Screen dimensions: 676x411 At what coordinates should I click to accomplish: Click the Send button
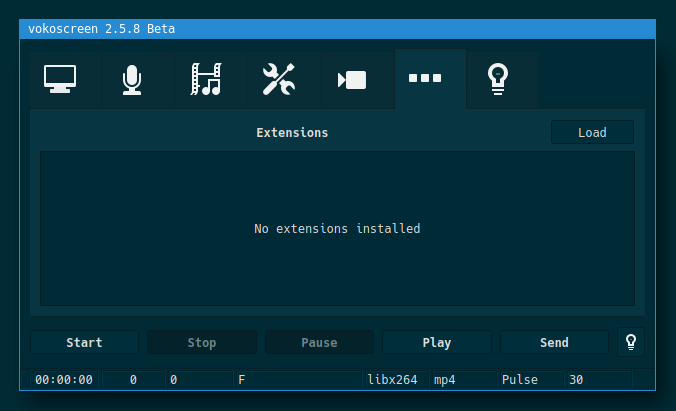[554, 342]
